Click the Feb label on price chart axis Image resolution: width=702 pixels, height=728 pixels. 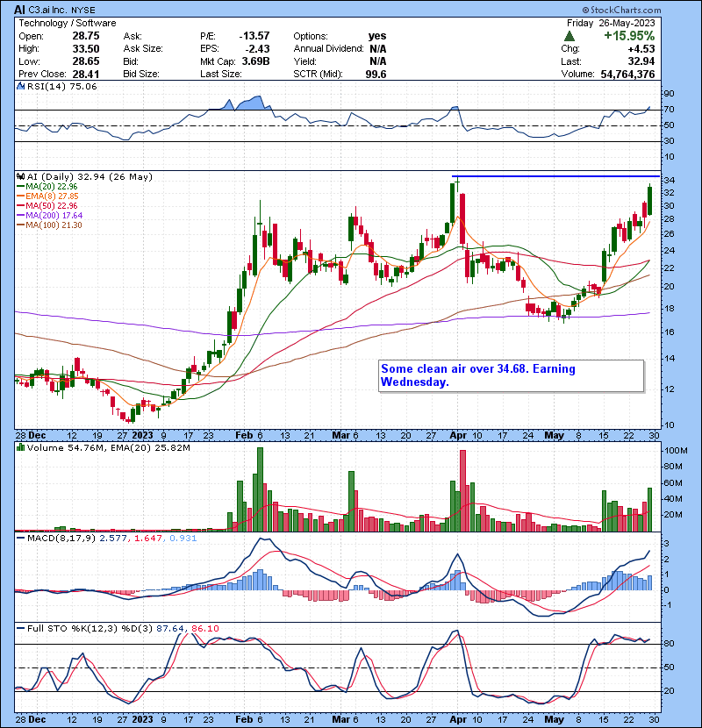pyautogui.click(x=244, y=435)
